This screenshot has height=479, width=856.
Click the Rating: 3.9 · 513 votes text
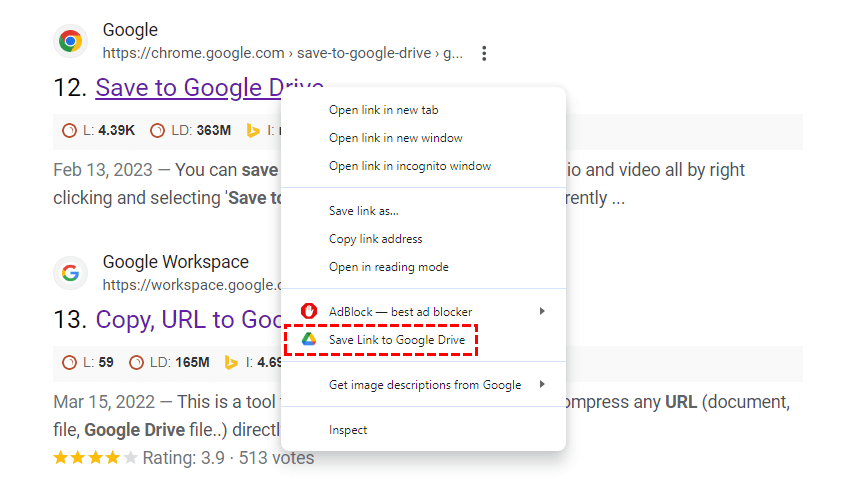click(228, 458)
